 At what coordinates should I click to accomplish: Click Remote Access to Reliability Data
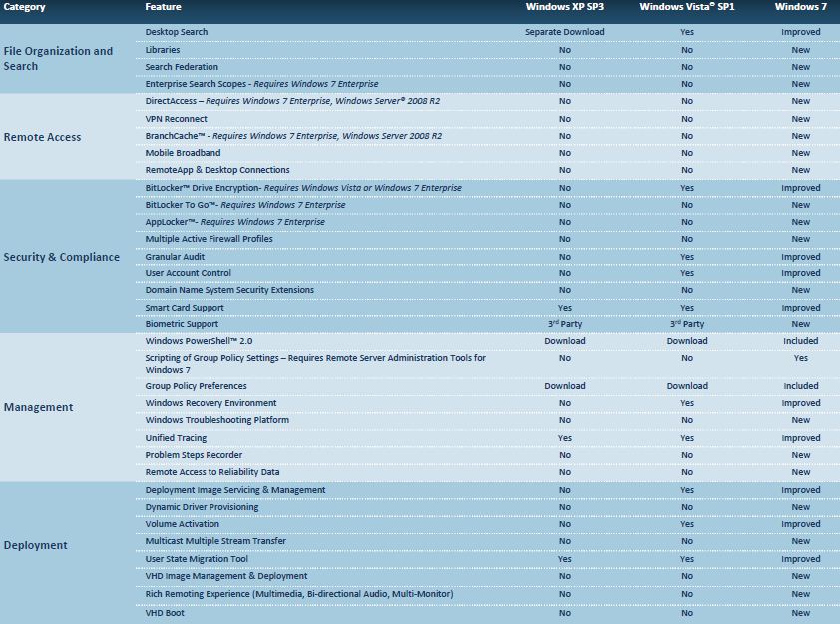click(212, 473)
